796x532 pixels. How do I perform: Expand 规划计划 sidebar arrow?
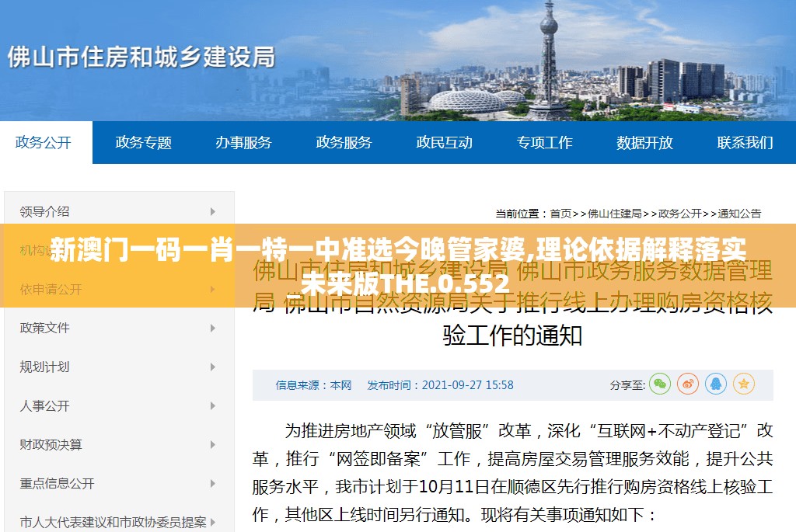point(213,367)
